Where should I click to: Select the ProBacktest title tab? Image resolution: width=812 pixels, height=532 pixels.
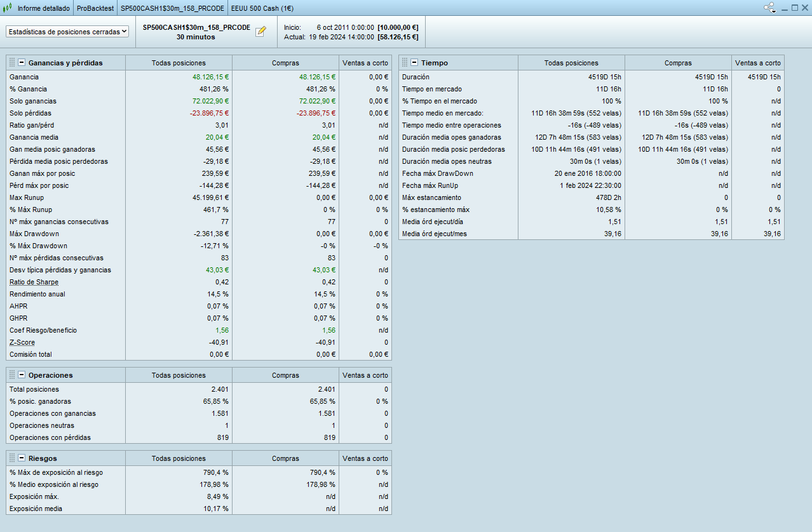(x=95, y=8)
